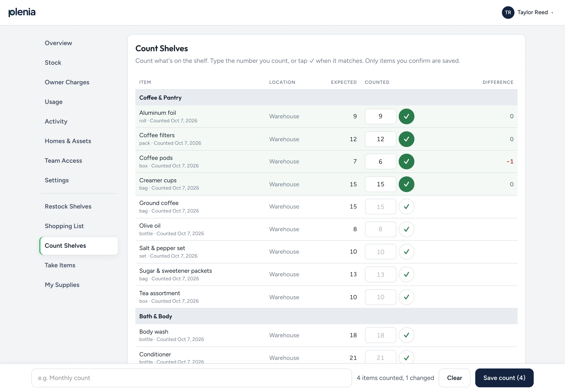
Task: Click the Save count (4) button
Action: pos(504,378)
